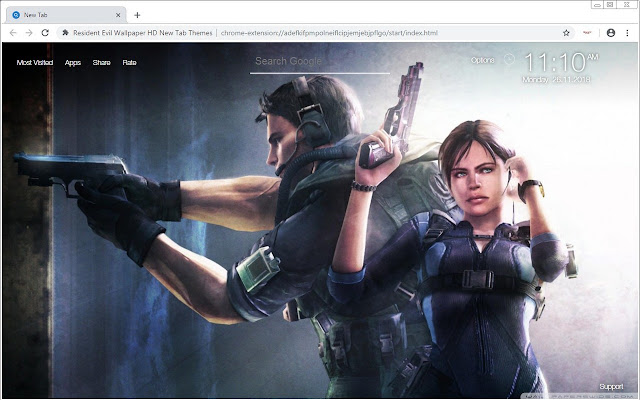Close the New Tab tab
This screenshot has height=400, width=640.
pyautogui.click(x=118, y=15)
